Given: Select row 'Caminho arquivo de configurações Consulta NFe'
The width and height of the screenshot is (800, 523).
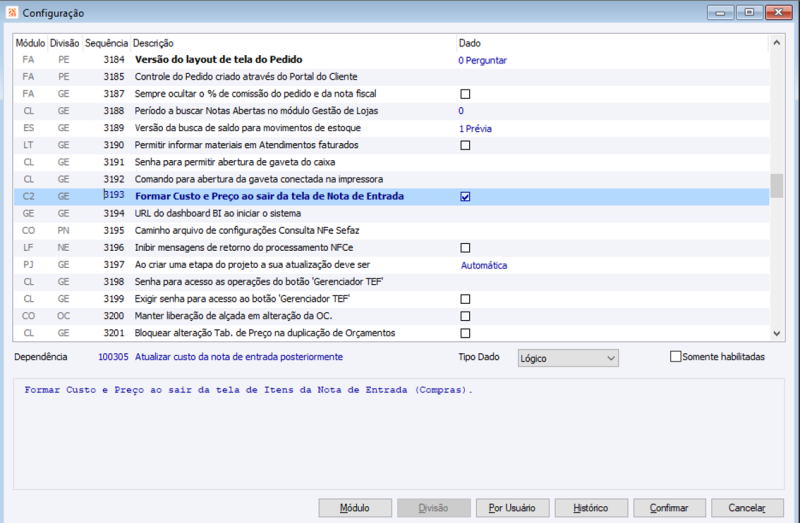Looking at the screenshot, I should click(391, 231).
